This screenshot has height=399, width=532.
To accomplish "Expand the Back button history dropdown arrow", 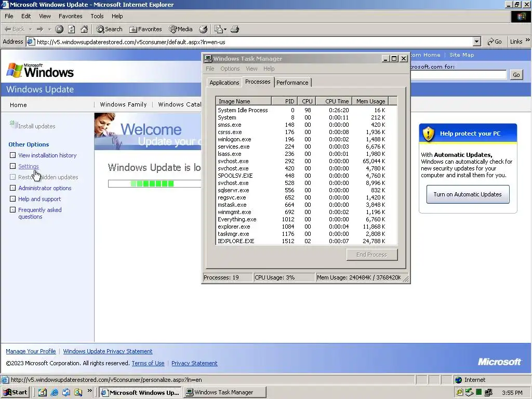I will (30, 29).
